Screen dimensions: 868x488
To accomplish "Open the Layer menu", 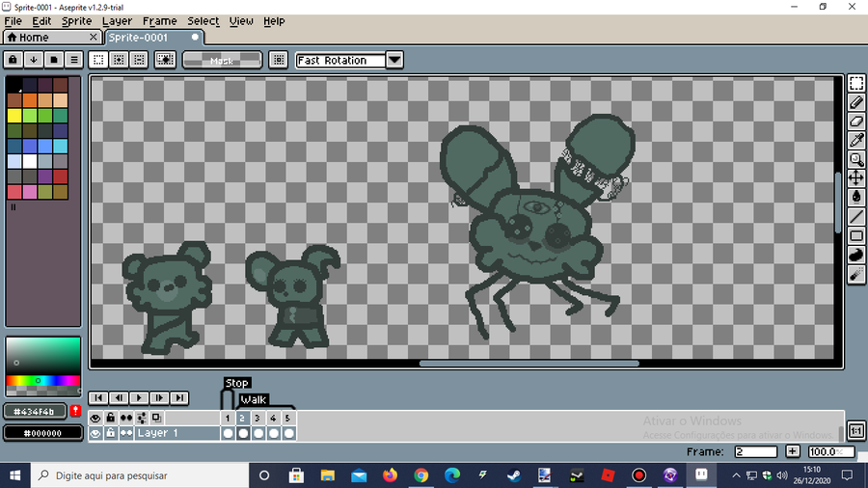I will pyautogui.click(x=117, y=21).
